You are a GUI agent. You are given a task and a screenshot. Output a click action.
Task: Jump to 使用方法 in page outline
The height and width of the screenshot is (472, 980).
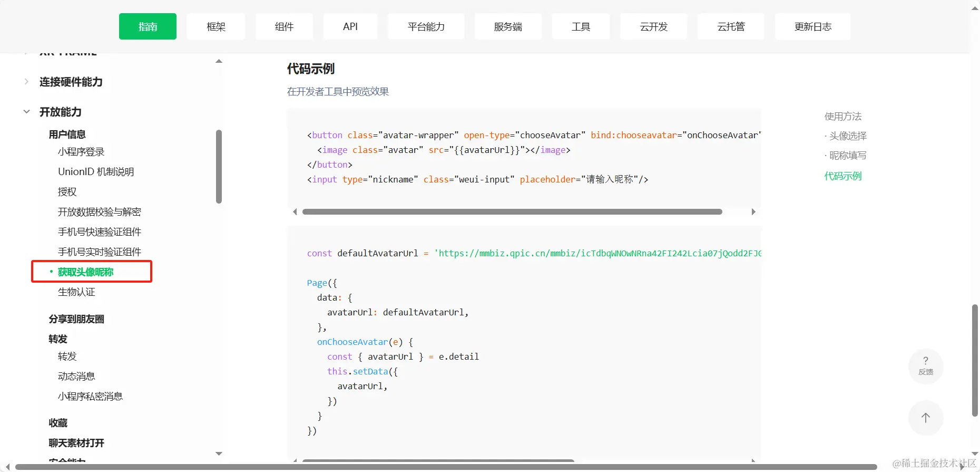click(x=843, y=117)
